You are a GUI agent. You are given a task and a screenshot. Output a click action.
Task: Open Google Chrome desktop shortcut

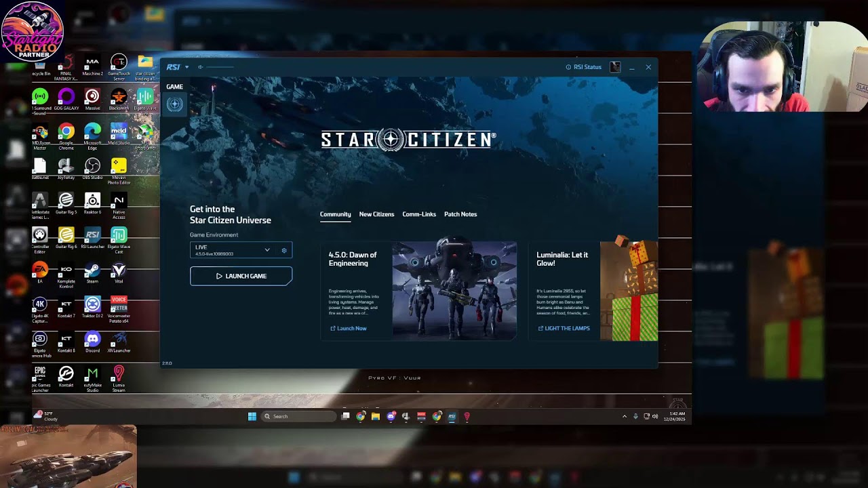[x=66, y=136]
